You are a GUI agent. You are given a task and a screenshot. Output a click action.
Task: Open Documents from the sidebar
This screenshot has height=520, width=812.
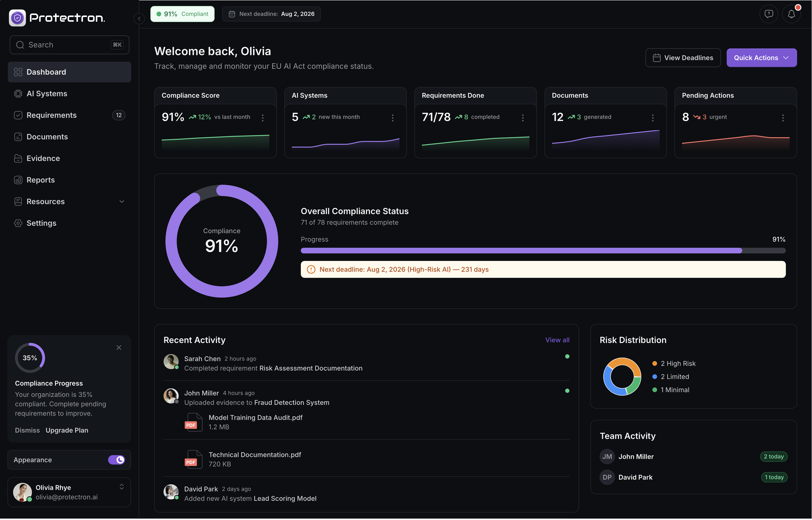(x=47, y=136)
